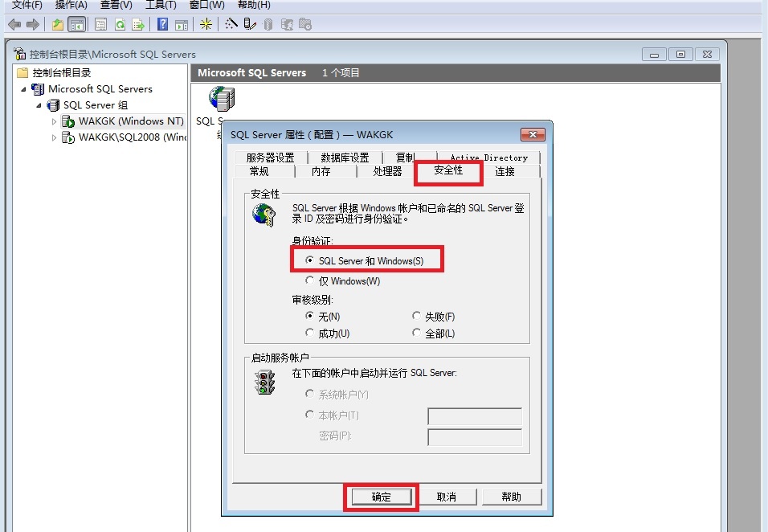Click the yellow star new item icon
This screenshot has height=532, width=768.
click(x=206, y=24)
